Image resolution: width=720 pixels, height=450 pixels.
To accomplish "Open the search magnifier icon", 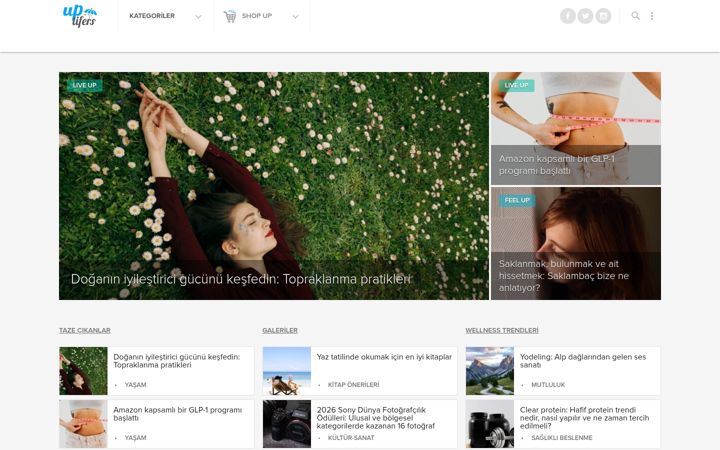I will (x=636, y=16).
